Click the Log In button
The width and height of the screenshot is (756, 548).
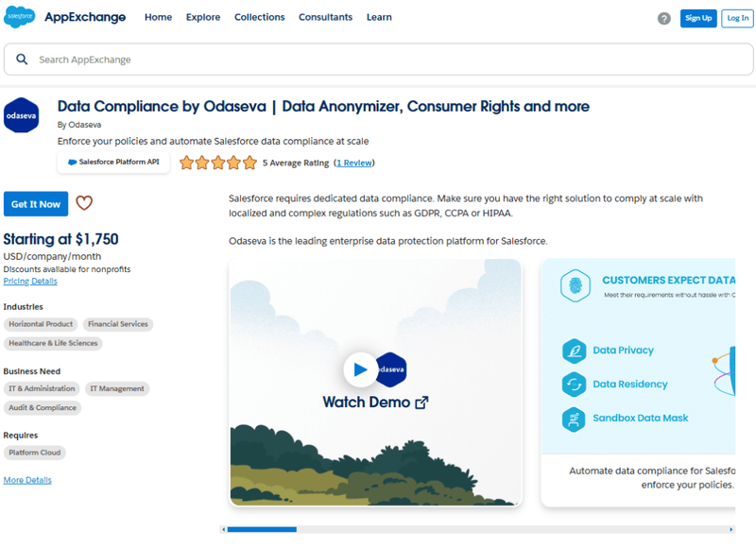coord(737,18)
